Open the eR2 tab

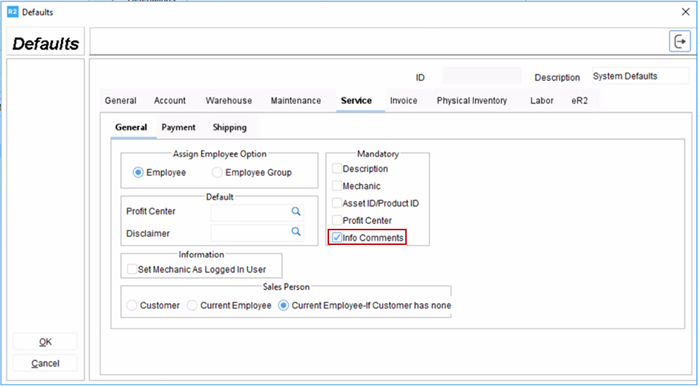click(x=579, y=101)
